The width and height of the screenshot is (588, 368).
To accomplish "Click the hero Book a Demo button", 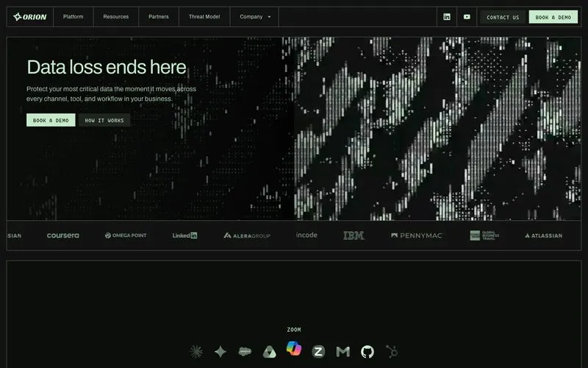I will pyautogui.click(x=51, y=120).
